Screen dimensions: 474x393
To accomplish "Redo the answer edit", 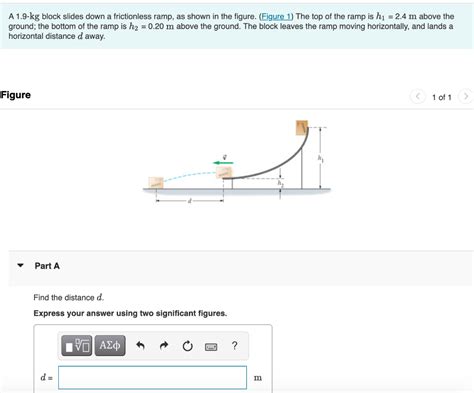I will pos(164,346).
